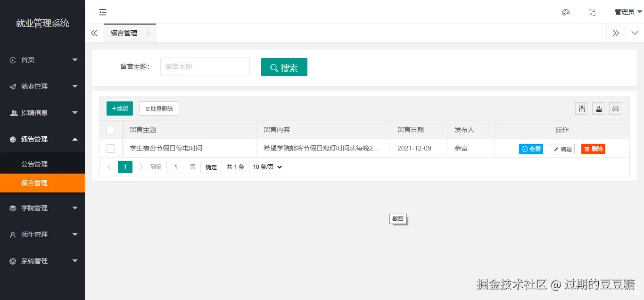
Task: Collapse the sidebar with the hamburger icon
Action: click(x=103, y=12)
